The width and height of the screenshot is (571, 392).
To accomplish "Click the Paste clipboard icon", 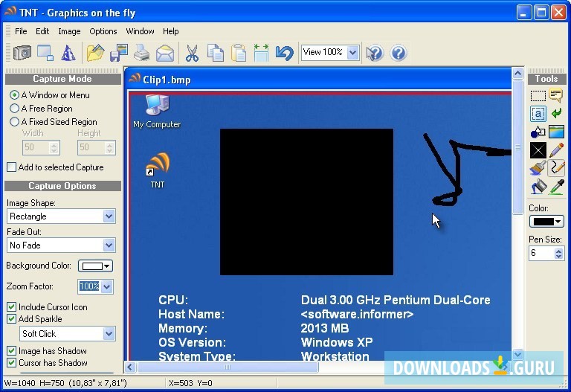I will tap(239, 54).
